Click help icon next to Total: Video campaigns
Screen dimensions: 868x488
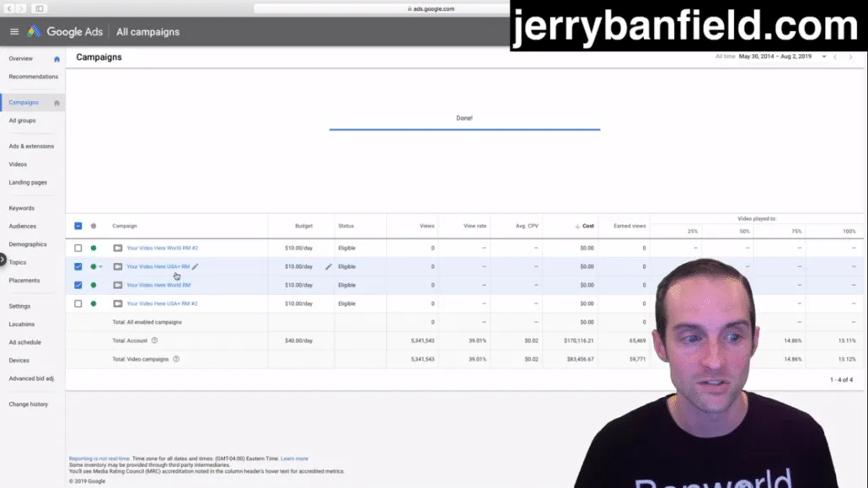tap(176, 359)
